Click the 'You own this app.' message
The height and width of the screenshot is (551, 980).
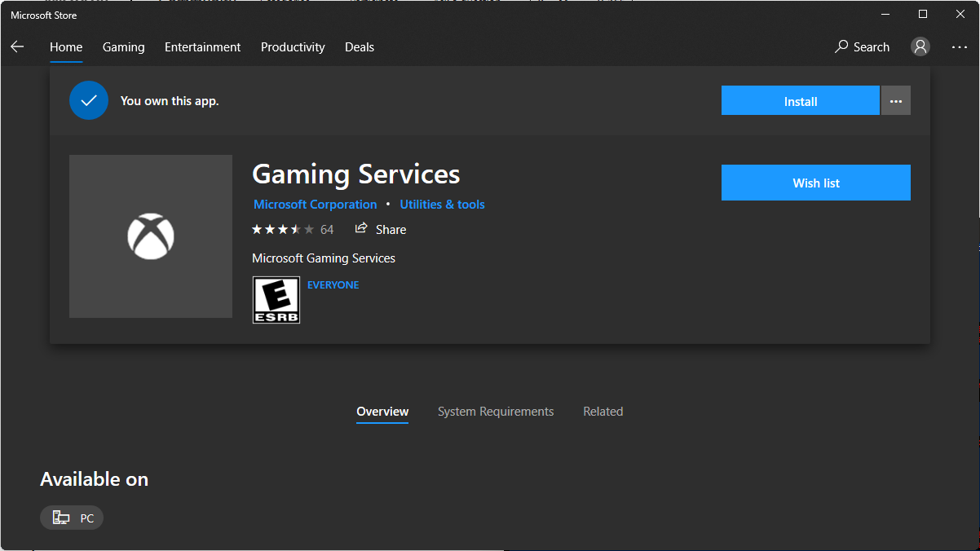[x=170, y=101]
